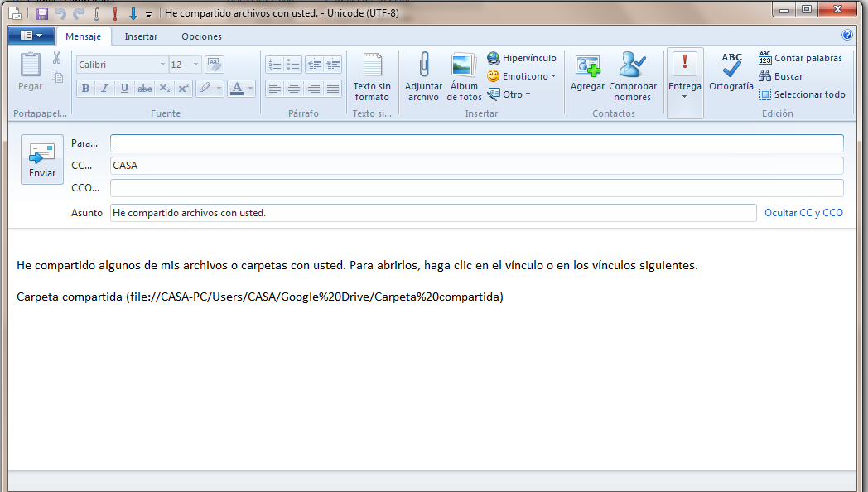Image resolution: width=868 pixels, height=492 pixels.
Task: Click Contar palabras in Edición group
Action: click(x=800, y=58)
